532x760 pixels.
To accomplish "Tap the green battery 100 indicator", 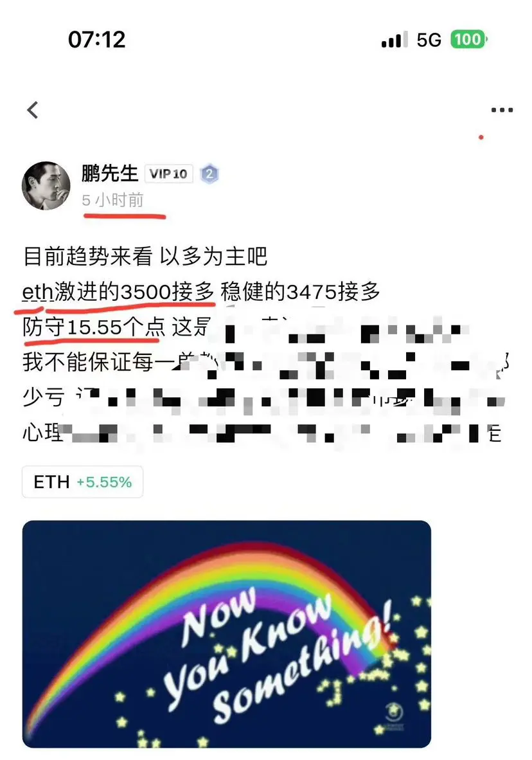I will [x=468, y=39].
